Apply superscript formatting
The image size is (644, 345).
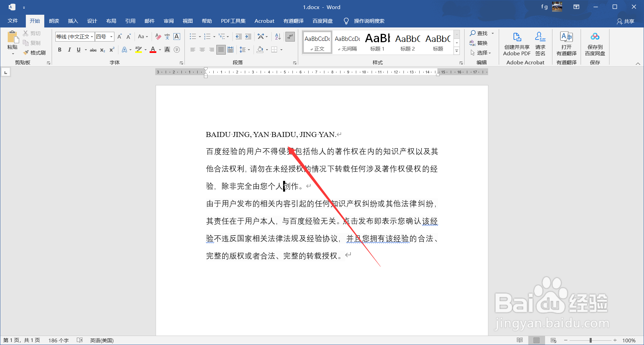pos(112,50)
